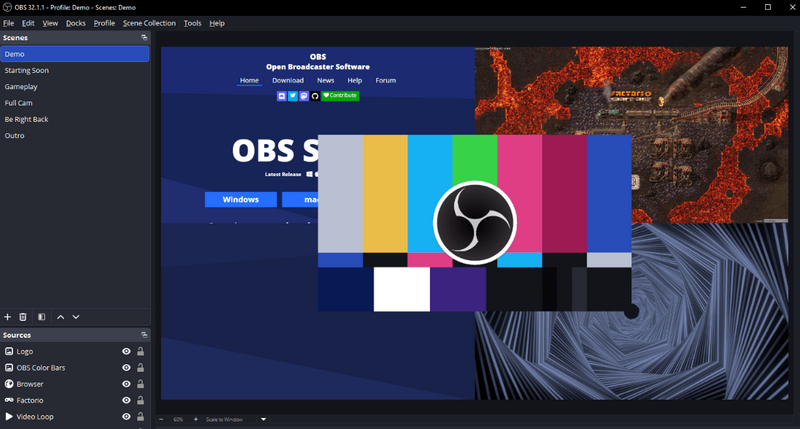The width and height of the screenshot is (800, 429).
Task: Hide the Factorio source
Action: pos(126,400)
